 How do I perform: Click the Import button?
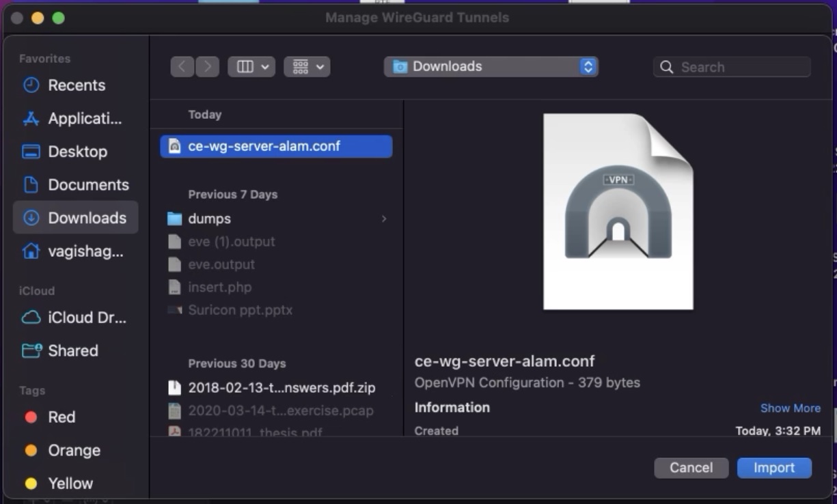(774, 468)
